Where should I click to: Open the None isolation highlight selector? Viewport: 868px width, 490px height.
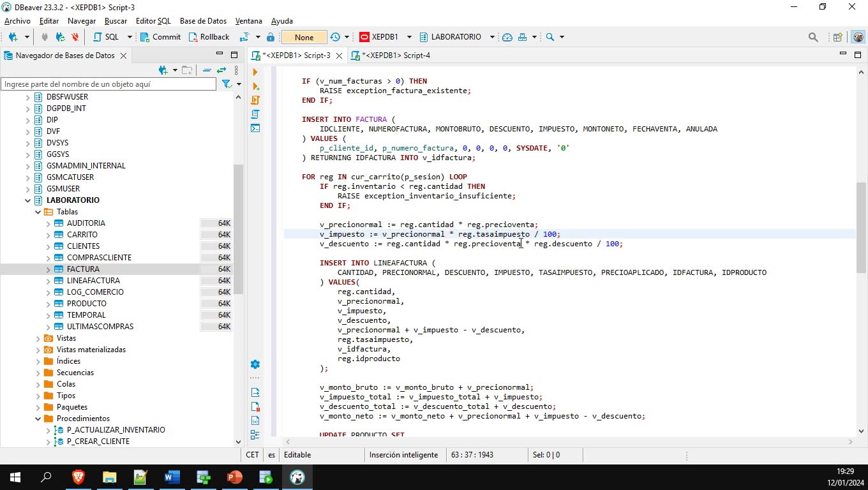point(303,36)
